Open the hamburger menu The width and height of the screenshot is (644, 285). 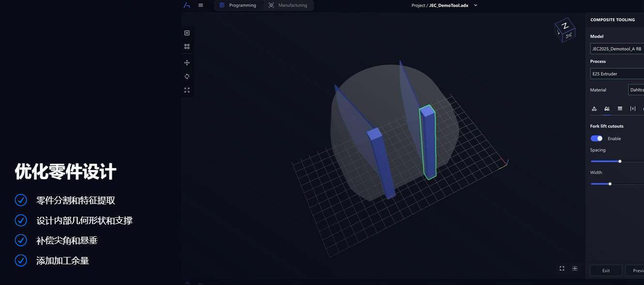pyautogui.click(x=201, y=5)
